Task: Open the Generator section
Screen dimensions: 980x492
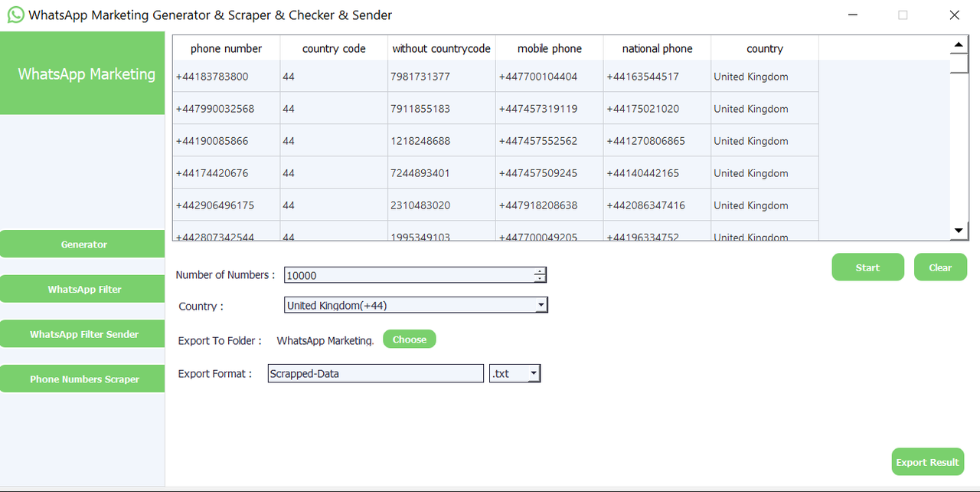Action: [83, 244]
